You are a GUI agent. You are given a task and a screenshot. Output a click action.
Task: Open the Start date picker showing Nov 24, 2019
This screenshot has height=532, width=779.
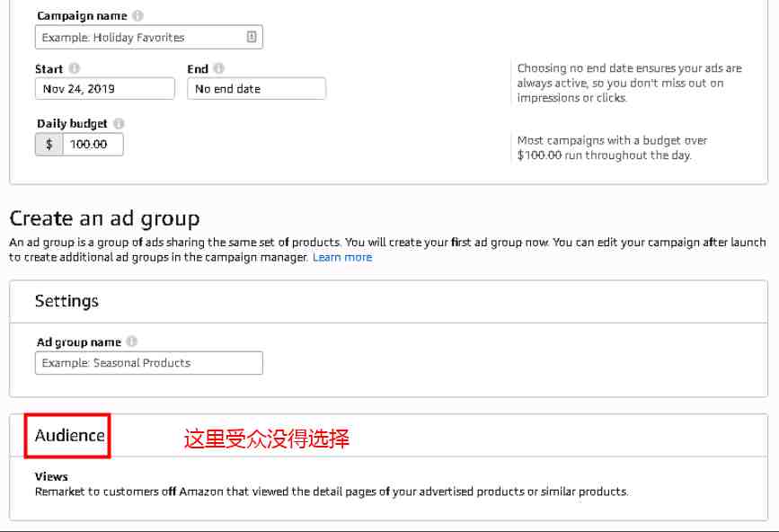click(105, 89)
